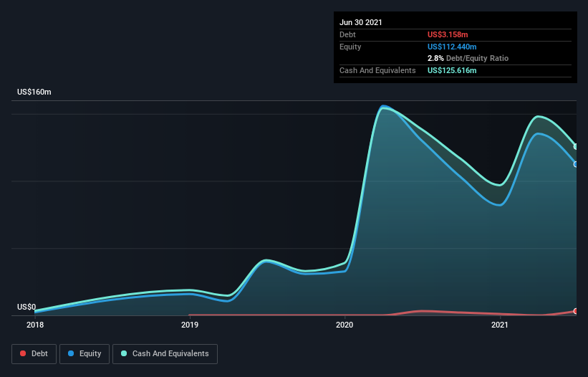
Task: Click Cash And Equivalents tooltip label
Action: 377,70
